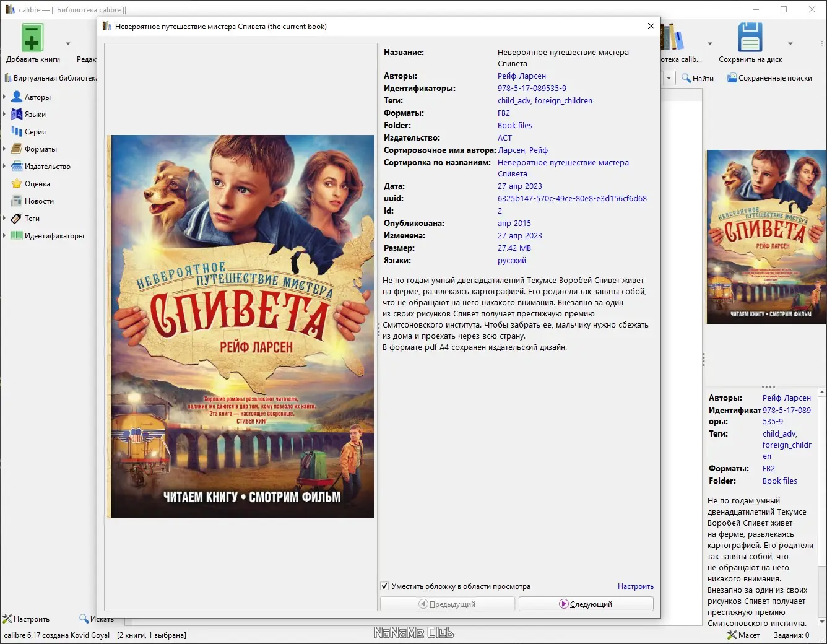Select the Оценка star icon

17,183
